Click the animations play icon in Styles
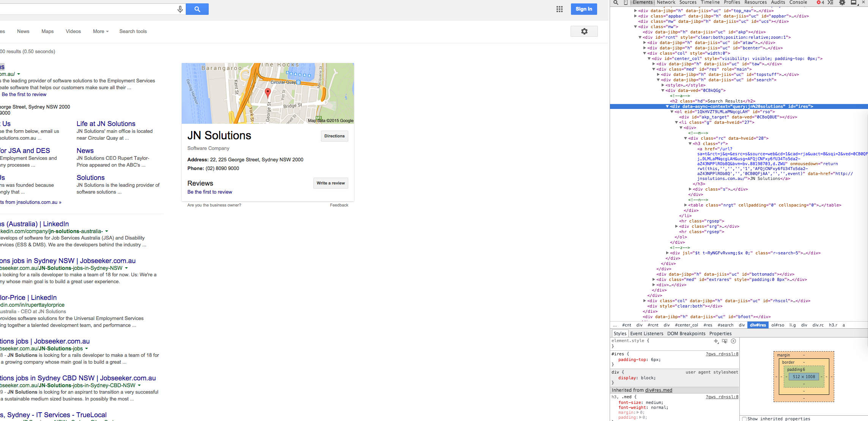The width and height of the screenshot is (868, 421). pyautogui.click(x=733, y=341)
